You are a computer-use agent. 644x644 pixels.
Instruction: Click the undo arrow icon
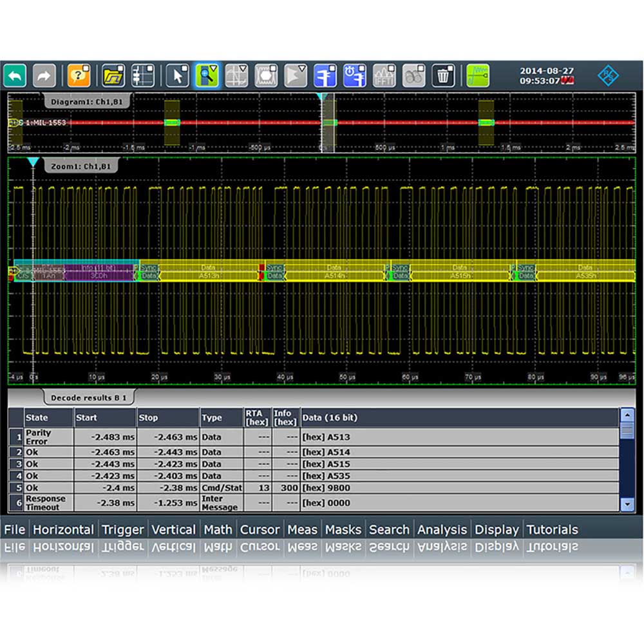pos(14,76)
